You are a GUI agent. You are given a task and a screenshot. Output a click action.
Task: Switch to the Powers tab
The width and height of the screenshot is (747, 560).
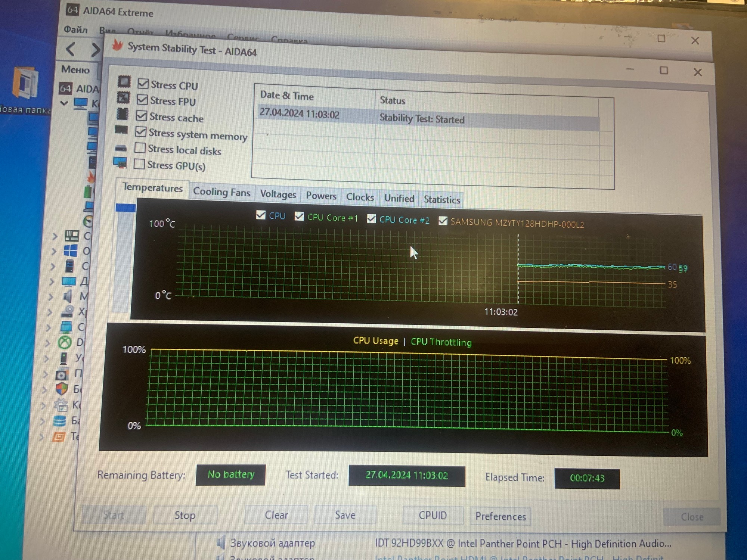pos(321,196)
